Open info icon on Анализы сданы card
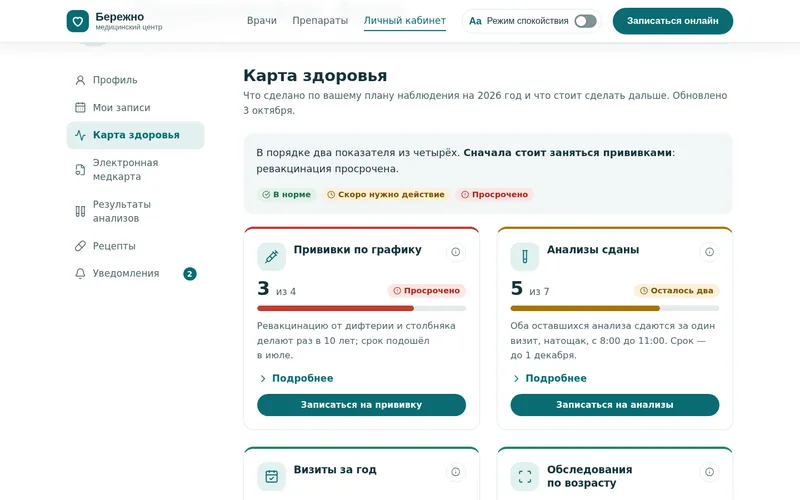800x500 pixels. click(x=709, y=252)
